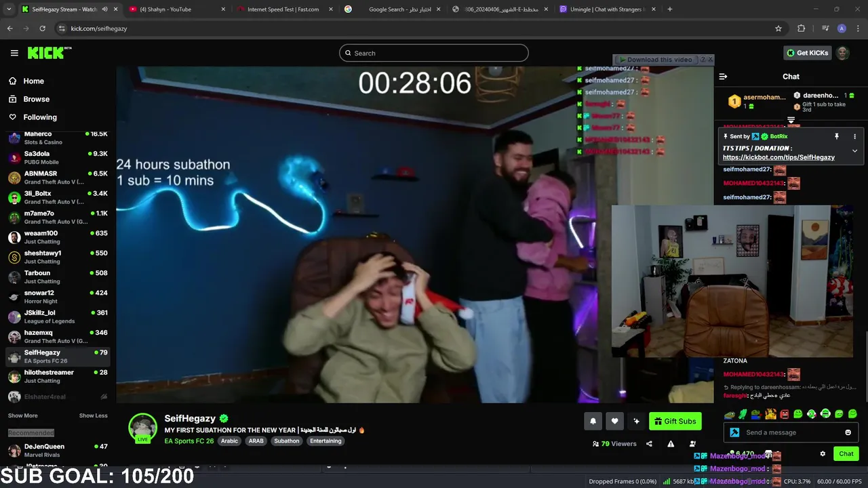Click the KICK logo

pyautogui.click(x=50, y=53)
